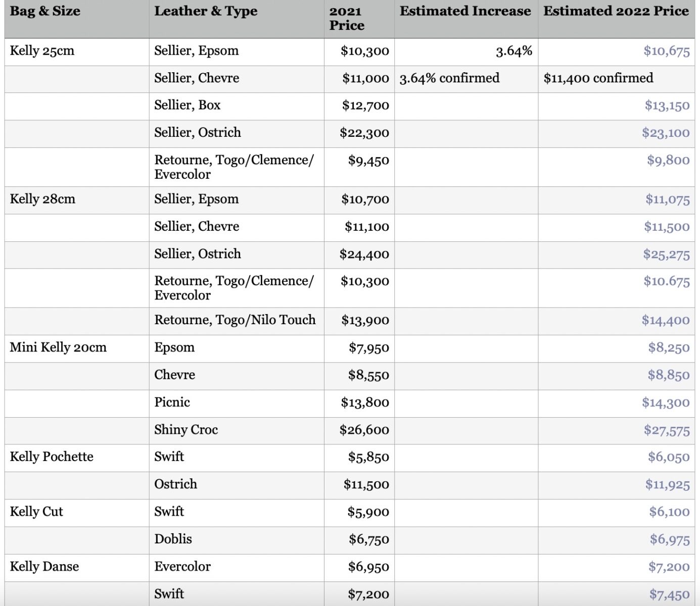Click the $11,400 confirmed cell

pos(598,78)
